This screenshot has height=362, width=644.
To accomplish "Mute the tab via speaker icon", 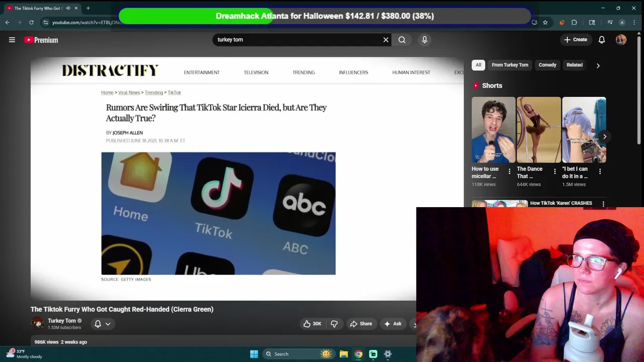I will [68, 8].
